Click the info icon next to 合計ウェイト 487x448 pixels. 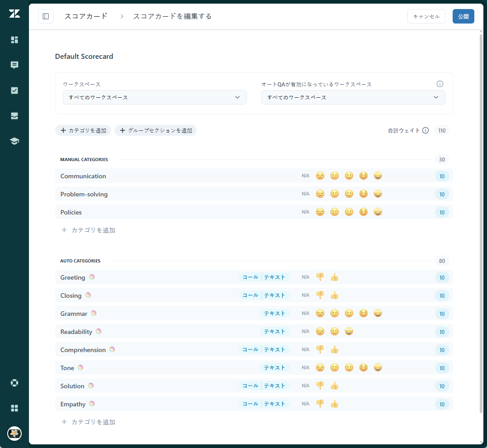tap(426, 131)
